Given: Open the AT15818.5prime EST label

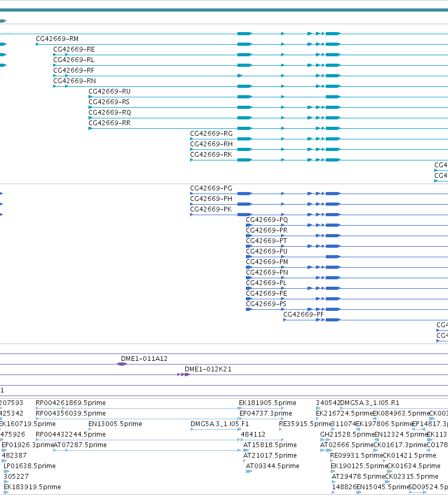Looking at the screenshot, I should (x=270, y=445).
